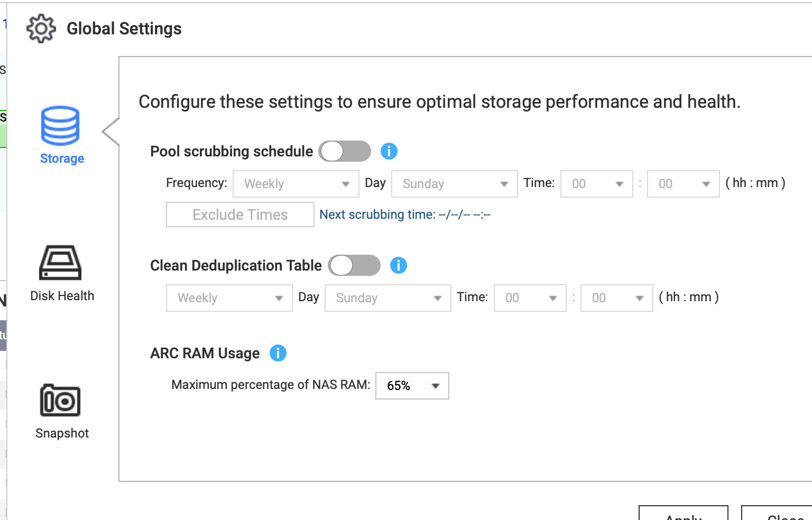Open scrubbing Frequency Weekly dropdown

point(296,184)
